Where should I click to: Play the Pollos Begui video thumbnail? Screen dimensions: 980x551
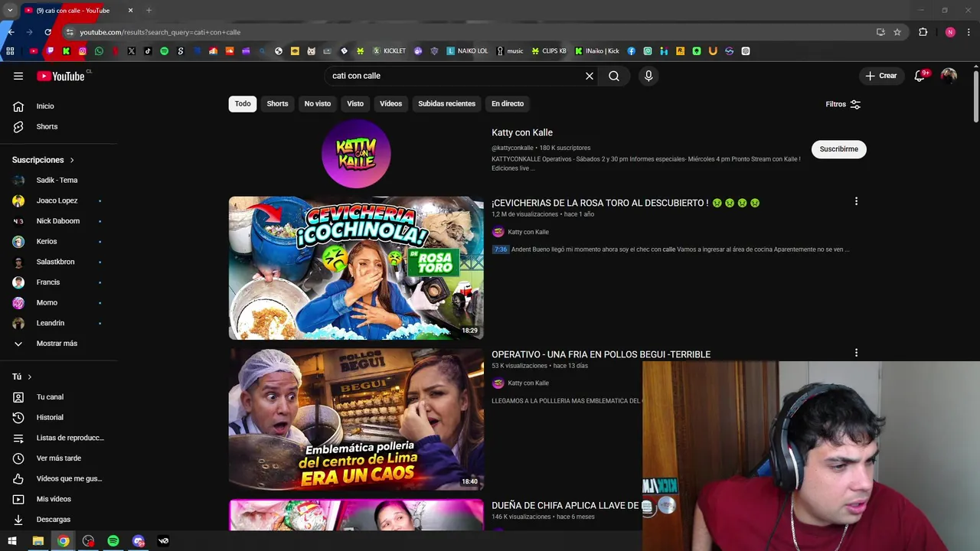tap(356, 419)
